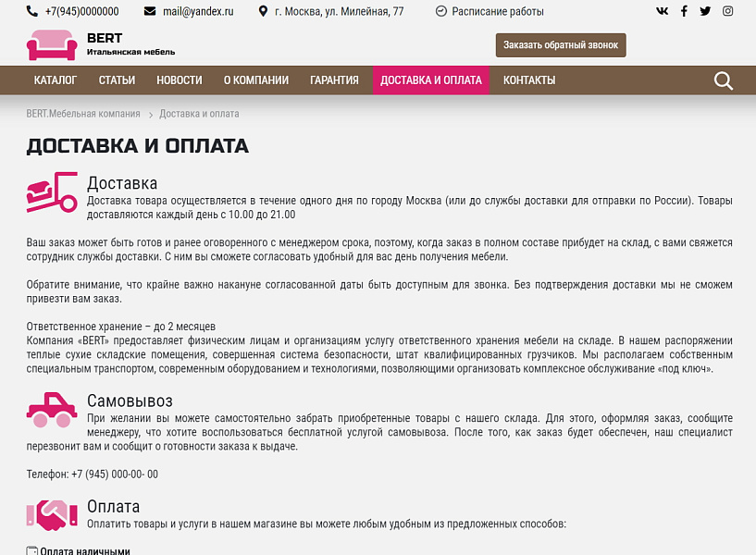Open the VK social network icon

tap(662, 11)
